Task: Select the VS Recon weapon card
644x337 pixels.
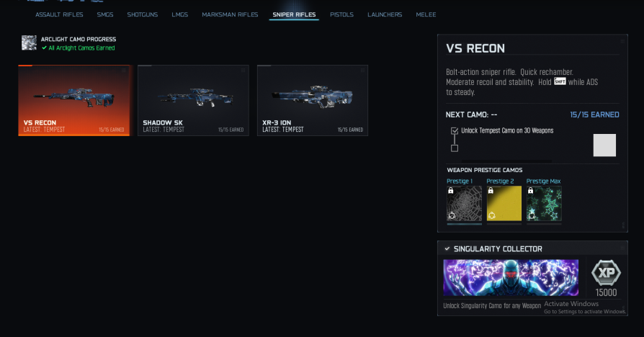Action: pyautogui.click(x=74, y=100)
